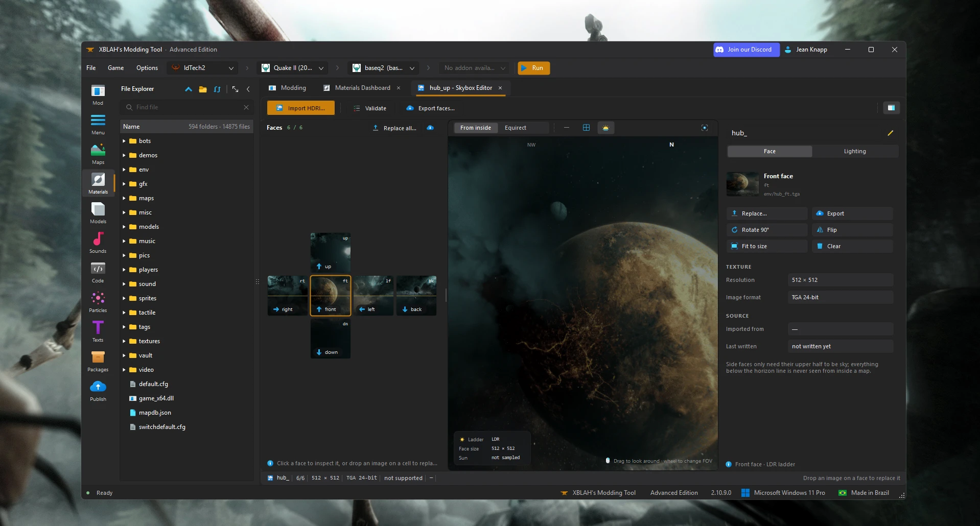Image resolution: width=980 pixels, height=526 pixels.
Task: Click the minus icon in the status bar
Action: point(431,478)
